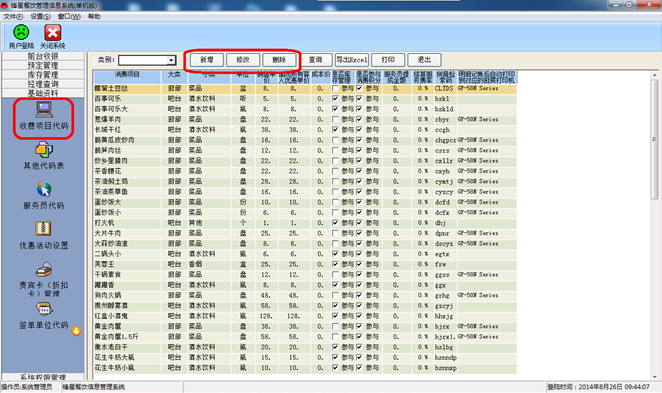Click the 用户登陆 green face icon
This screenshot has width=662, height=393.
[21, 33]
